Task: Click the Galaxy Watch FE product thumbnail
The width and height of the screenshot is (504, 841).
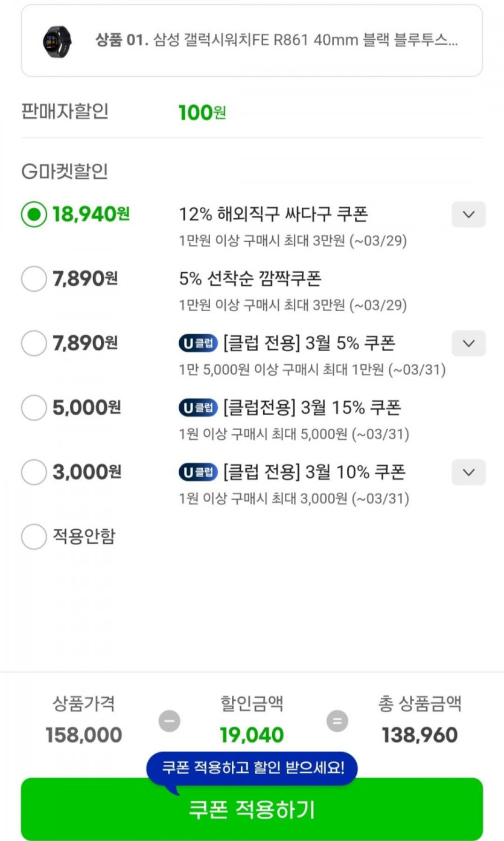Action: coord(57,42)
